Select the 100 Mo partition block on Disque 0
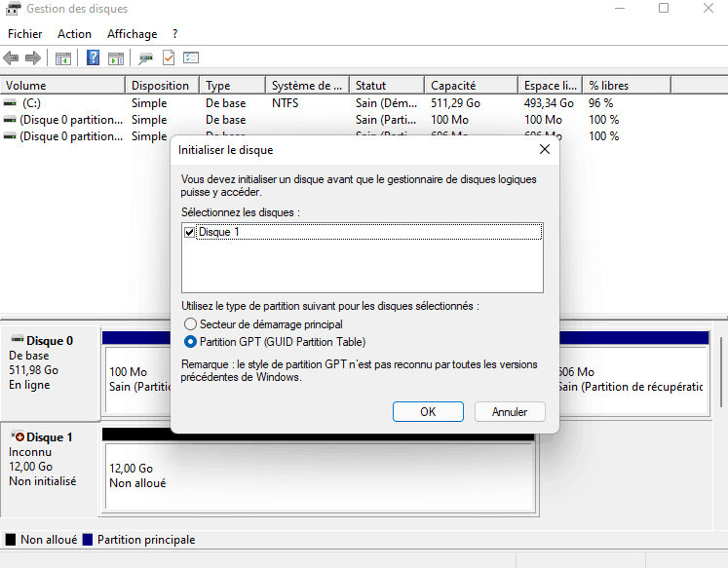This screenshot has width=728, height=568. point(138,380)
